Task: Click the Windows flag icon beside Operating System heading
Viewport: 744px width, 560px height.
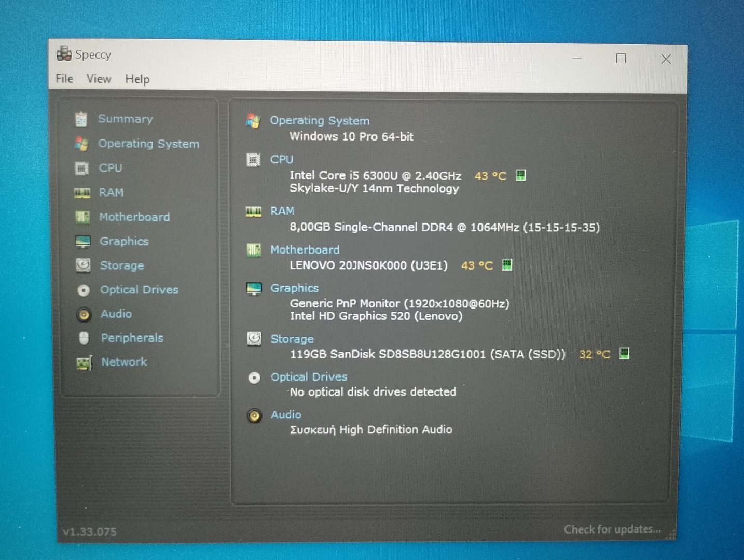Action: 253,121
